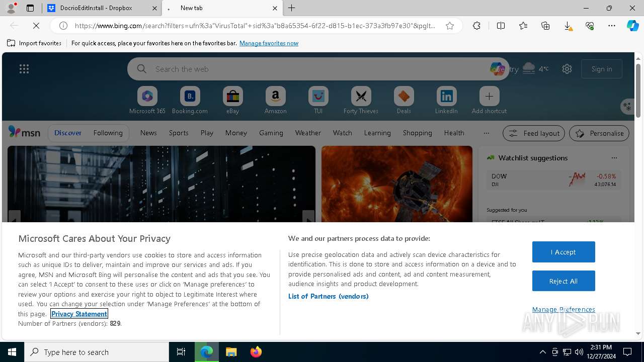Open List of Partners (vendors) link
Image resolution: width=644 pixels, height=362 pixels.
(329, 296)
